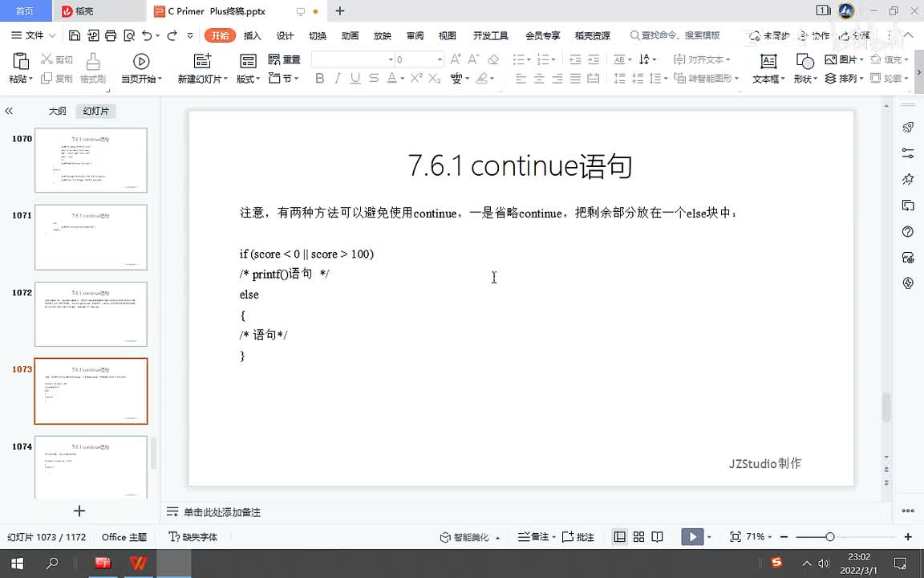
Task: Toggle superscript formatting
Action: pyautogui.click(x=416, y=77)
